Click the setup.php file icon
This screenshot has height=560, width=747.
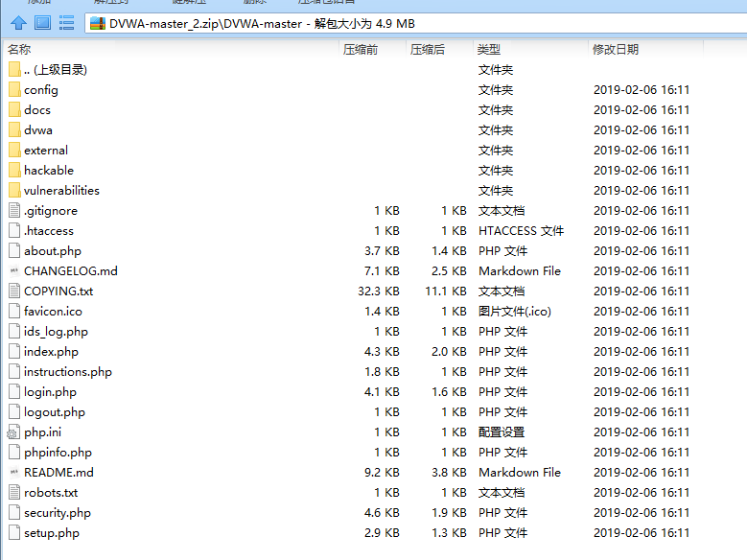pos(14,532)
